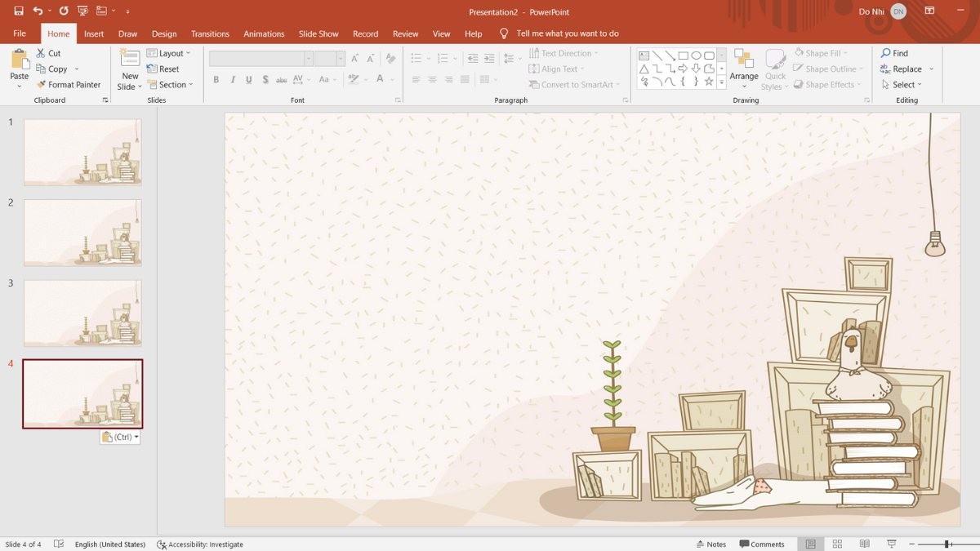Click the Copy button

point(52,69)
